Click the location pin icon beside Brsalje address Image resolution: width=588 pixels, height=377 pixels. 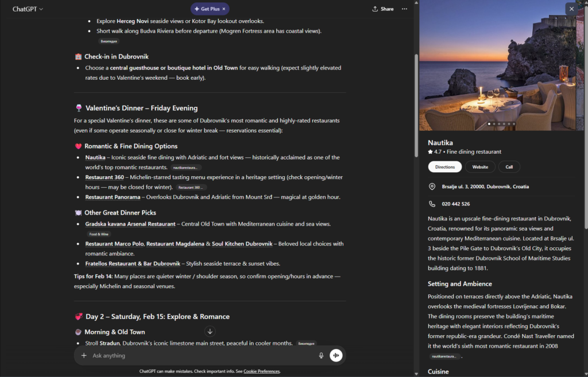coord(431,186)
